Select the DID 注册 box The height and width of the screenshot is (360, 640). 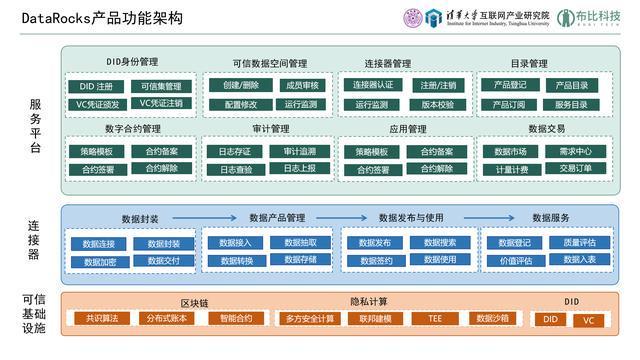coord(96,87)
